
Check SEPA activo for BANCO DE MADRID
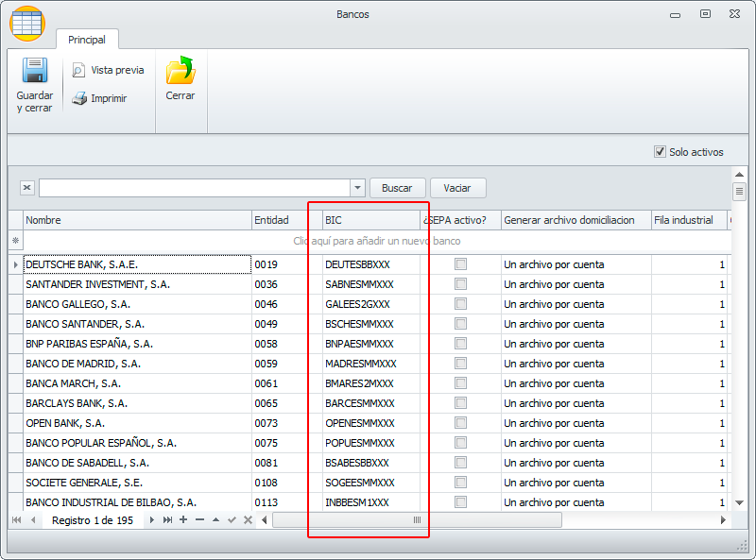460,363
